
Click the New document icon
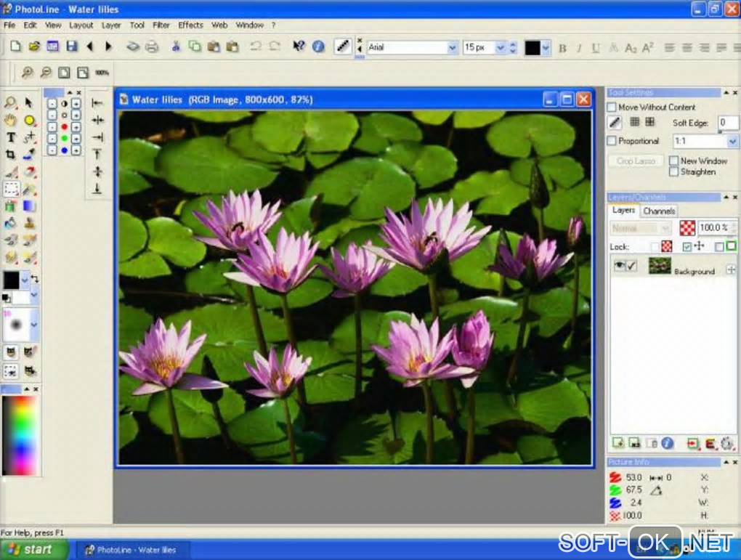[x=15, y=46]
